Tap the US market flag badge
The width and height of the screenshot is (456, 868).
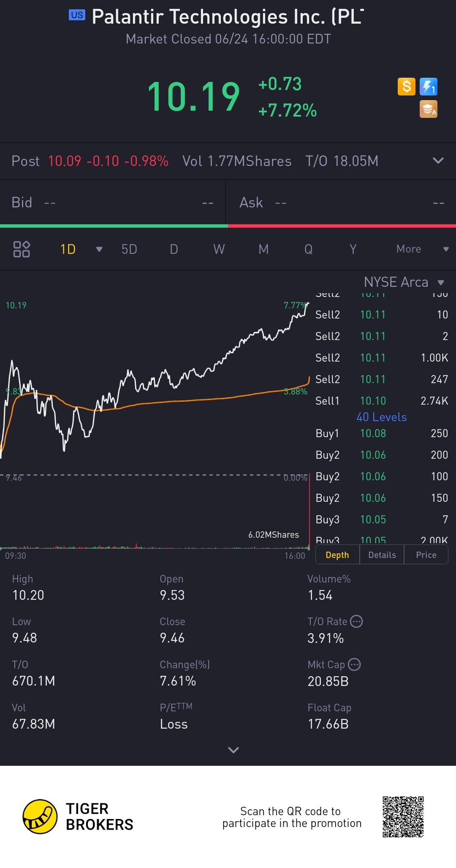tap(77, 15)
